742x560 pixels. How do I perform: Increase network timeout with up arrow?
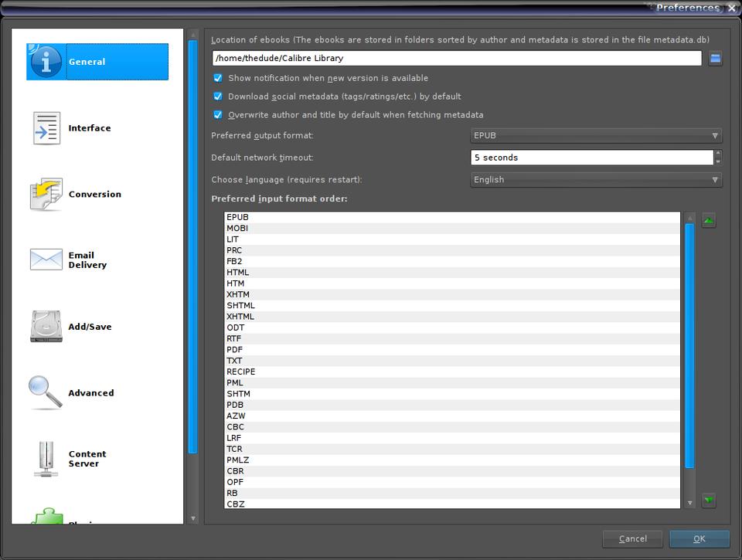(x=718, y=154)
